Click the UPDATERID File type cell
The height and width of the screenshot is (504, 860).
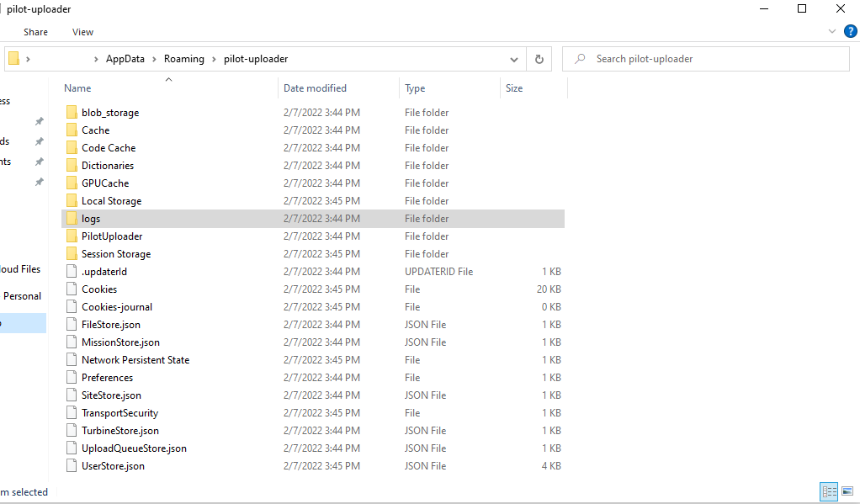tap(438, 272)
